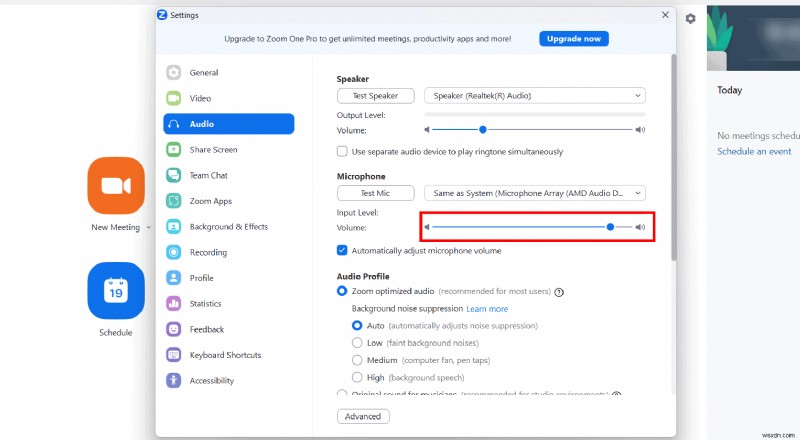Open General settings tab
The height and width of the screenshot is (440, 800).
pos(229,72)
